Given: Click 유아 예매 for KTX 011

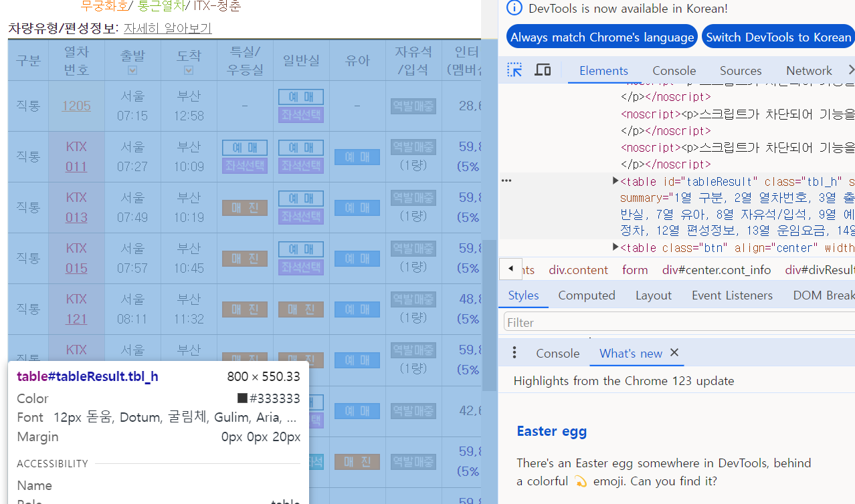Looking at the screenshot, I should [357, 157].
